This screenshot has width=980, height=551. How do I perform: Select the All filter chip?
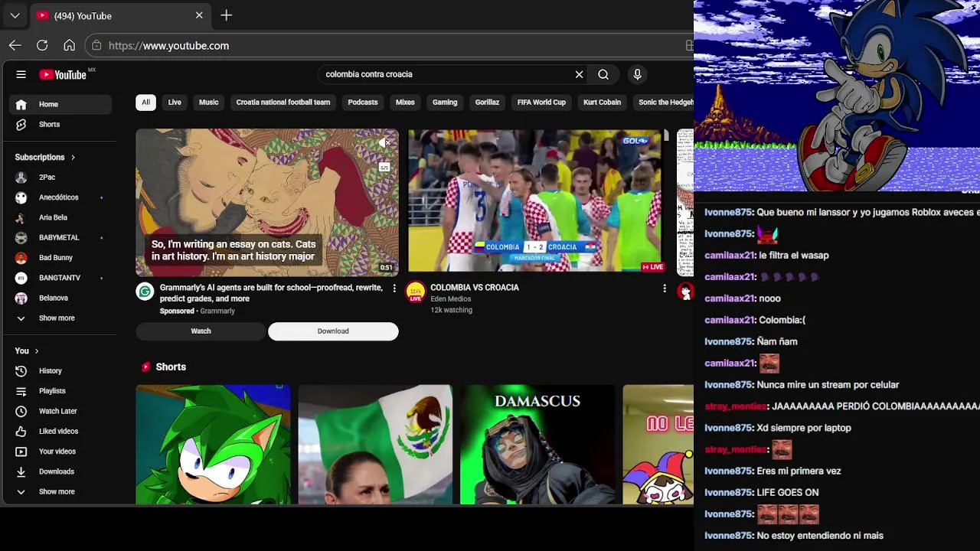(145, 102)
